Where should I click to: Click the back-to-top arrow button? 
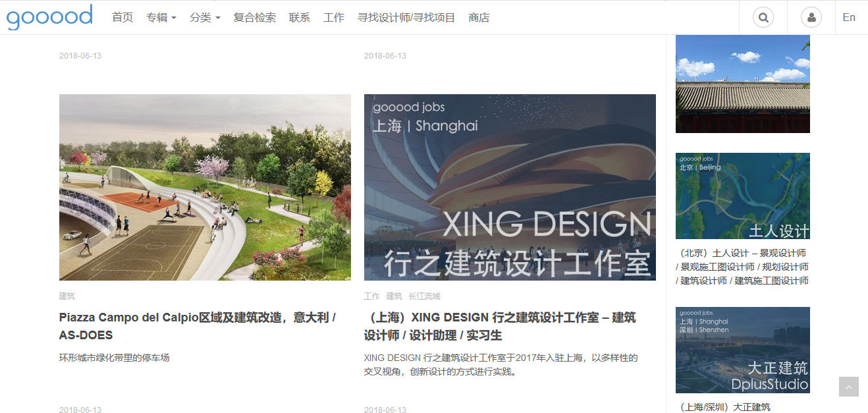(849, 387)
